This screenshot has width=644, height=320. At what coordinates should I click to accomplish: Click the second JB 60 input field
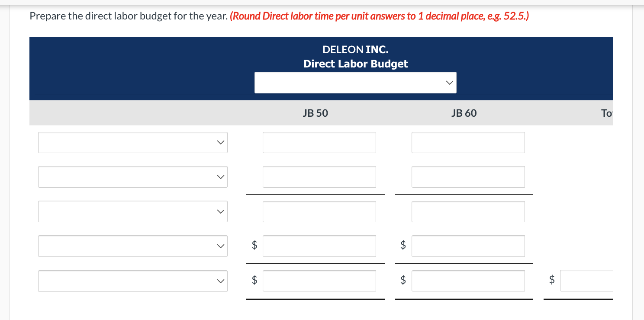pos(468,177)
